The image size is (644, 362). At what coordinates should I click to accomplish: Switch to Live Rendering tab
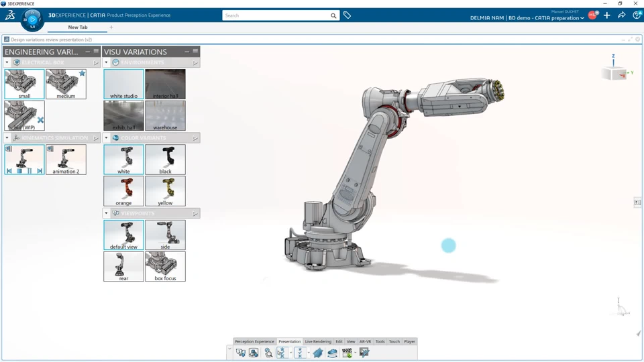[x=318, y=341]
